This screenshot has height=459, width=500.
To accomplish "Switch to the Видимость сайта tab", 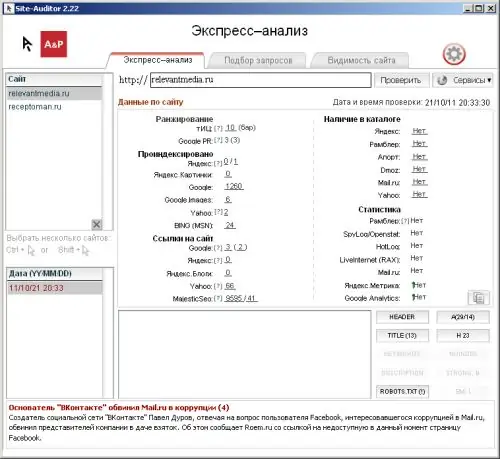I will (361, 60).
